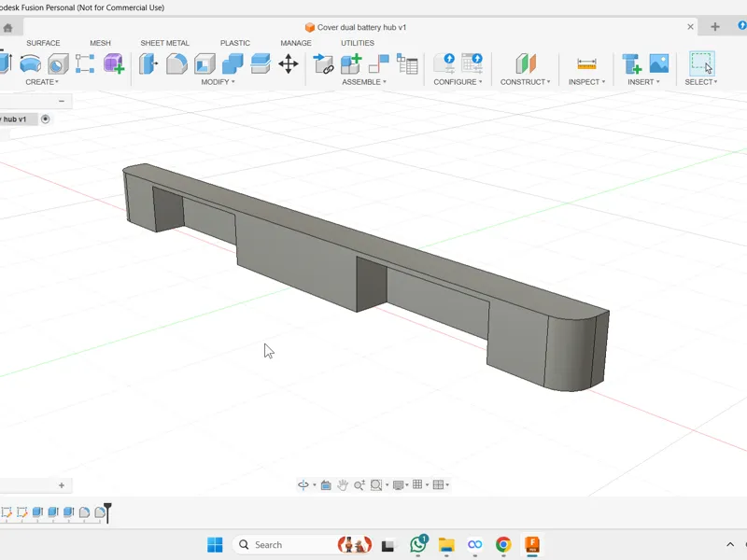Open the Orbit tool dropdown arrow
Screen dimensions: 747x560
[315, 485]
